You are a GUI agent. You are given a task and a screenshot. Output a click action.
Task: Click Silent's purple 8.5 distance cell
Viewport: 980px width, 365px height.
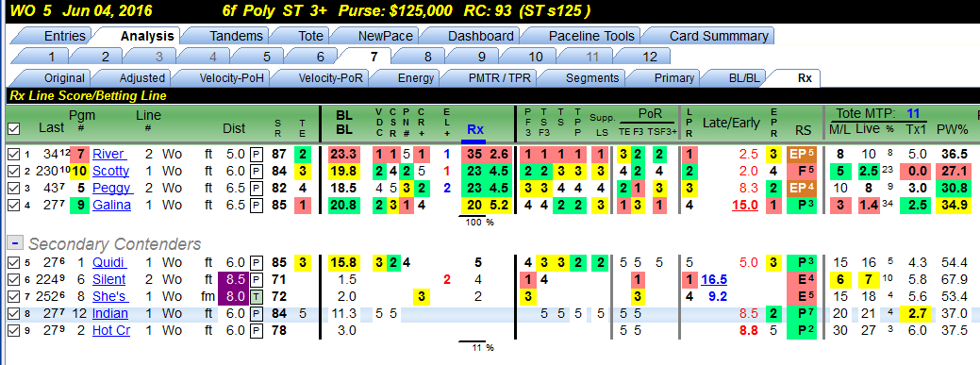point(232,279)
